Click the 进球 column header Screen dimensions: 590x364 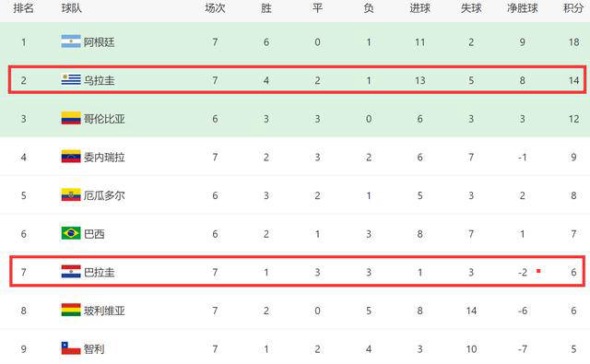tap(420, 8)
